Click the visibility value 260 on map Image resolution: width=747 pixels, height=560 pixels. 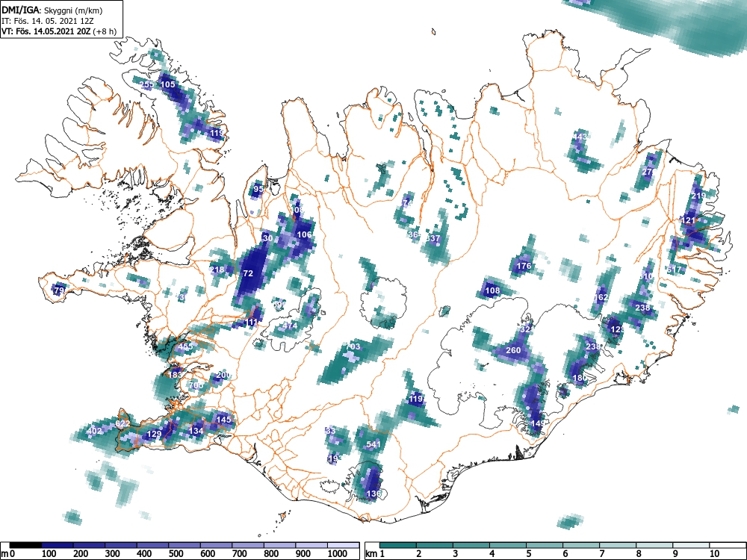point(513,350)
